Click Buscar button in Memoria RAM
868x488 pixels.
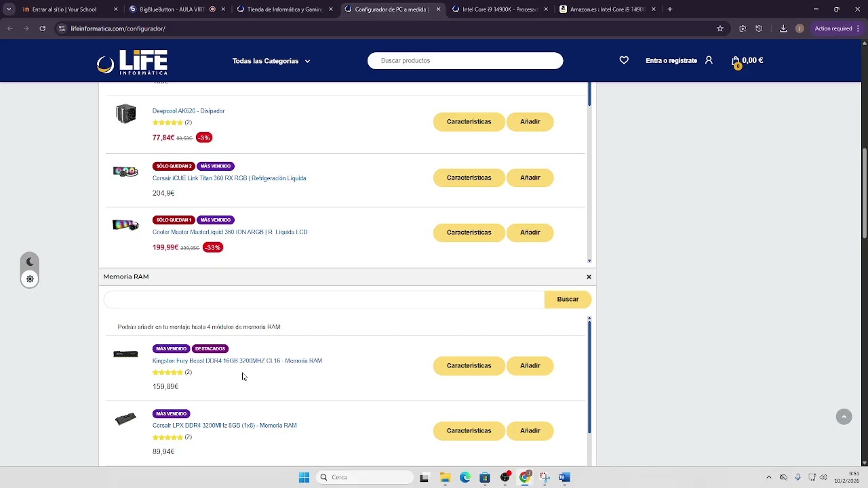pyautogui.click(x=568, y=300)
